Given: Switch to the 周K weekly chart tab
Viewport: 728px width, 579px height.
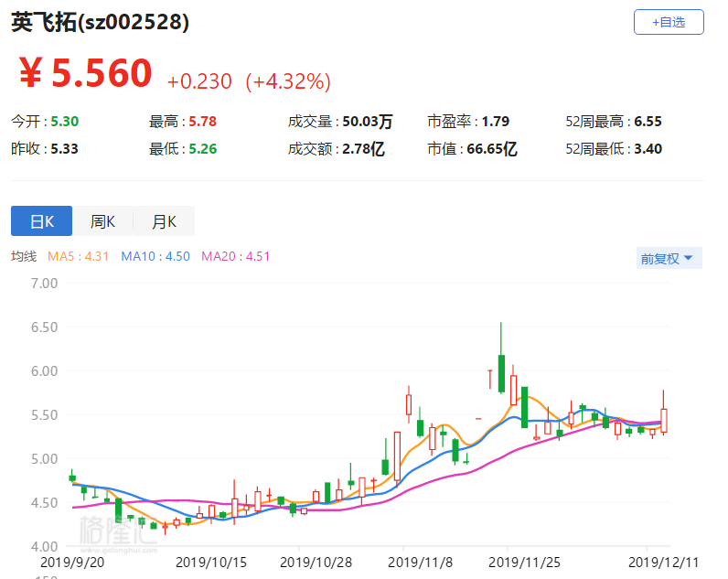Looking at the screenshot, I should [x=102, y=221].
